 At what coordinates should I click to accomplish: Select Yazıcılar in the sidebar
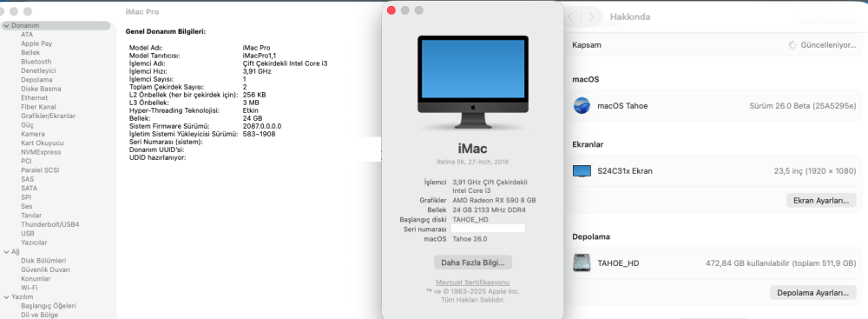[x=34, y=243]
